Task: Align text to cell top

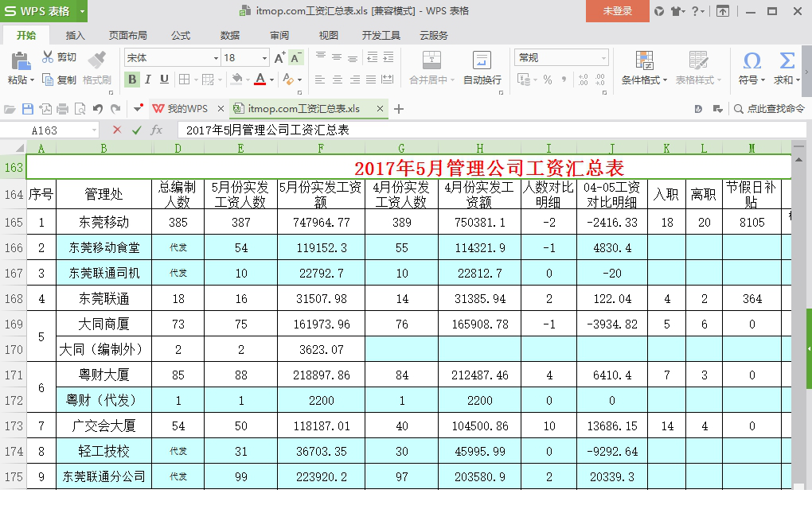Action: click(x=321, y=57)
